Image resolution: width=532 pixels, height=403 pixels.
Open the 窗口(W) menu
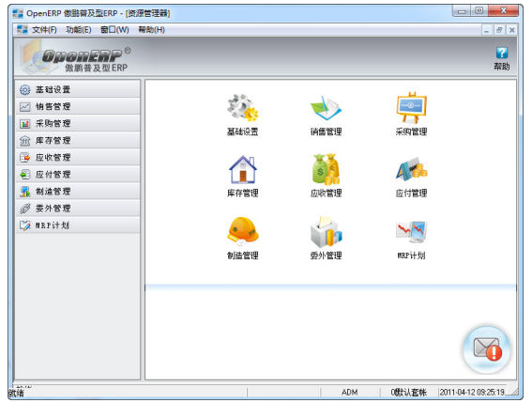[x=114, y=30]
